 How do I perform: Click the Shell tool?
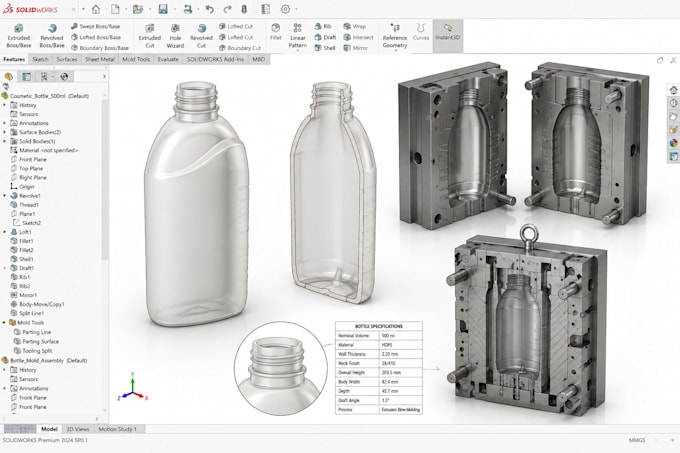[325, 48]
